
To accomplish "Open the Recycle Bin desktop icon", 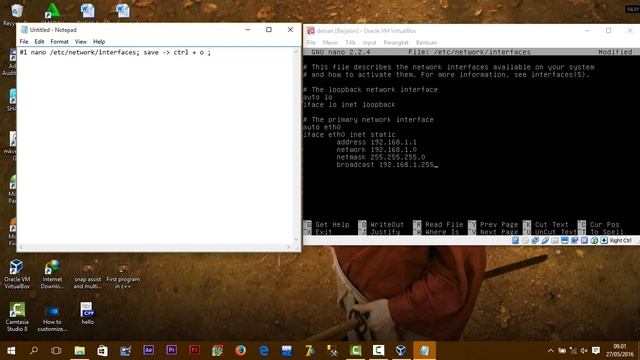I will click(x=16, y=14).
